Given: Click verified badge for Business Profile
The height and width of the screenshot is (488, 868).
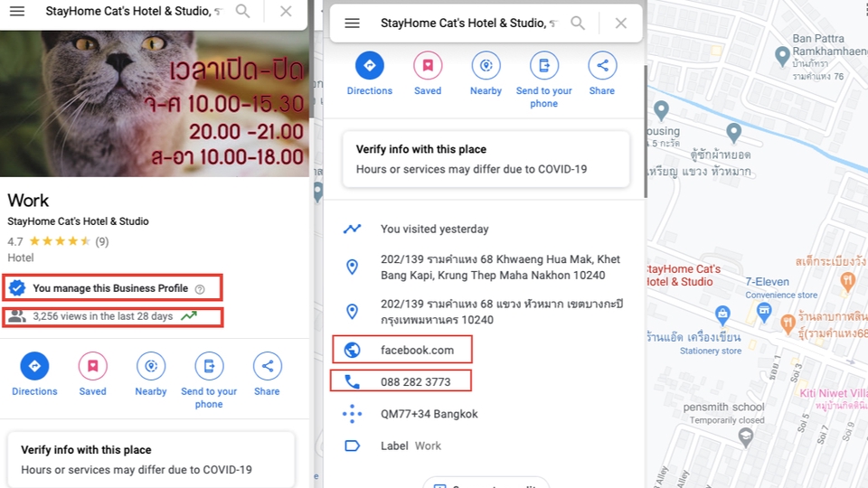Looking at the screenshot, I should [17, 287].
